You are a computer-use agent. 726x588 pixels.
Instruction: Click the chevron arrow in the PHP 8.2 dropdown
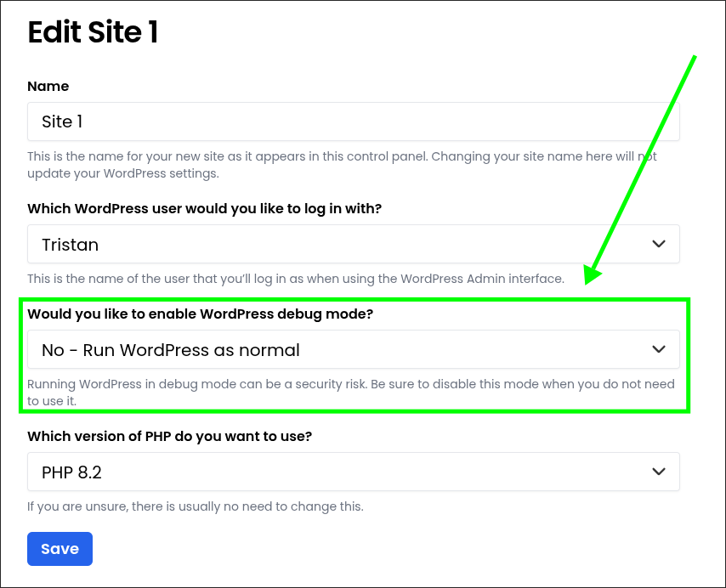coord(658,471)
